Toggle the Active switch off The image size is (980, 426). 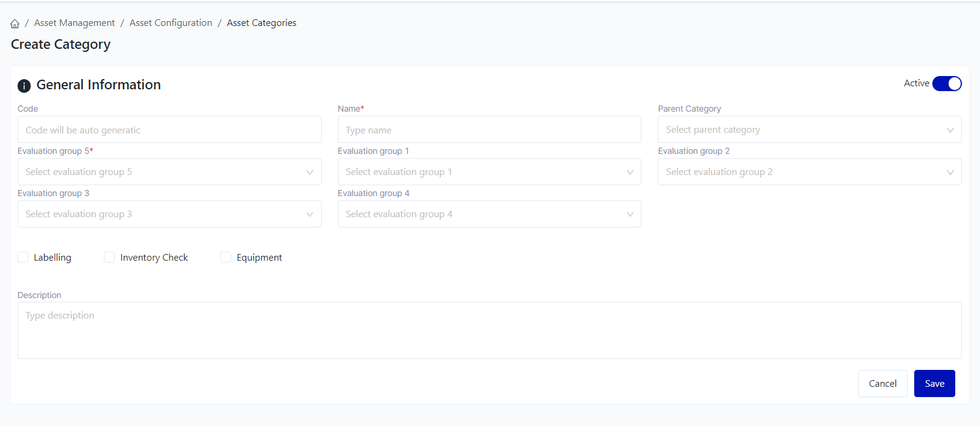coord(946,84)
